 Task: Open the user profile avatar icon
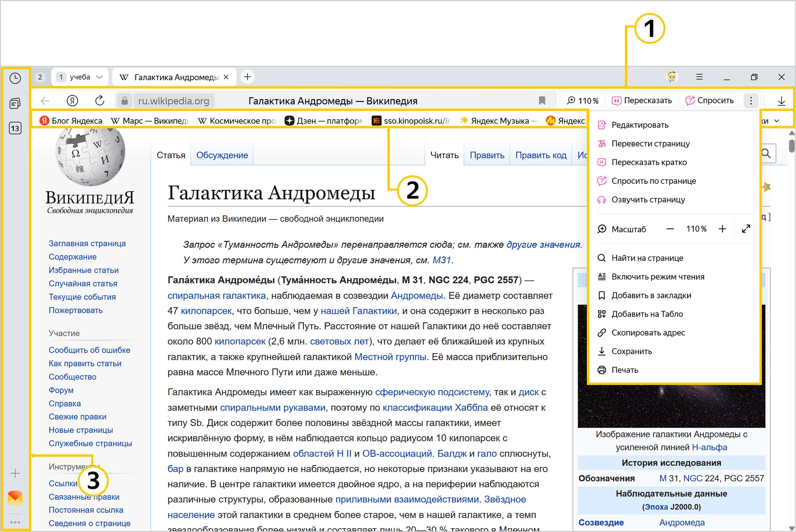[x=672, y=77]
